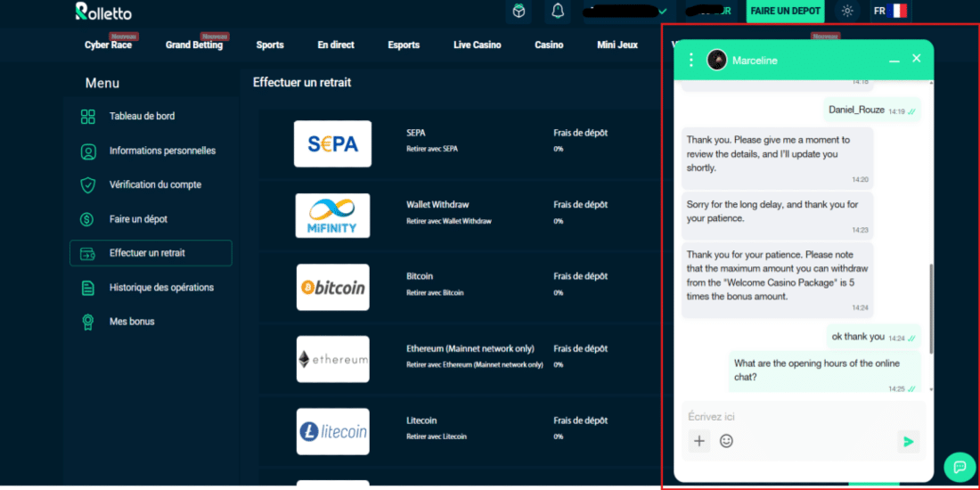Open the Cyber Race tab
Image resolution: width=980 pixels, height=490 pixels.
click(108, 45)
